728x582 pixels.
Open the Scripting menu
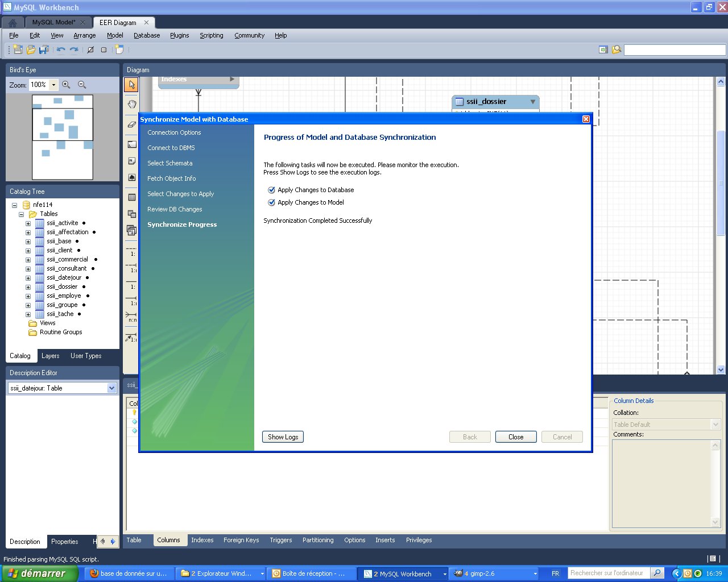pos(212,35)
